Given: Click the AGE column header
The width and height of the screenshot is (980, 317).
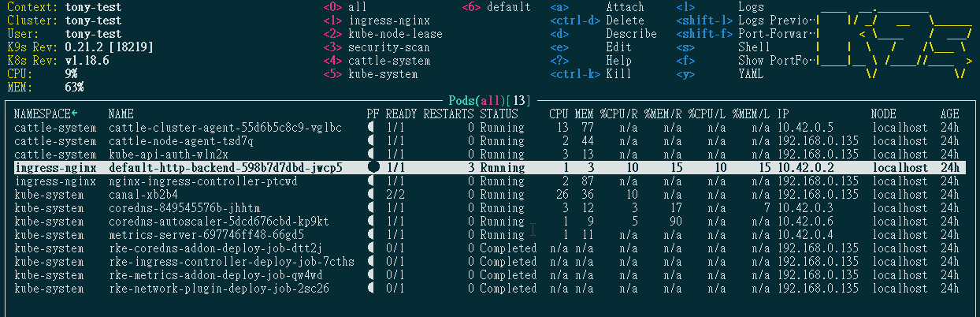Looking at the screenshot, I should (950, 114).
